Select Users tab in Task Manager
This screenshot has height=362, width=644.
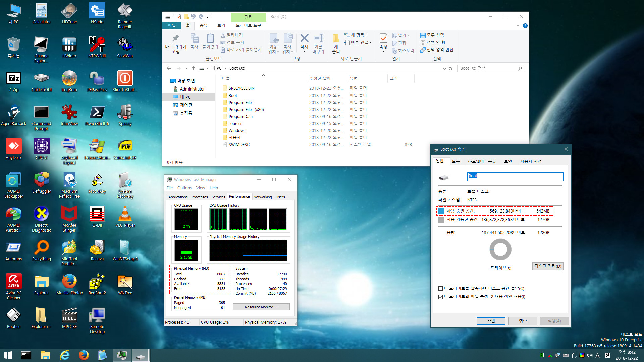[280, 197]
